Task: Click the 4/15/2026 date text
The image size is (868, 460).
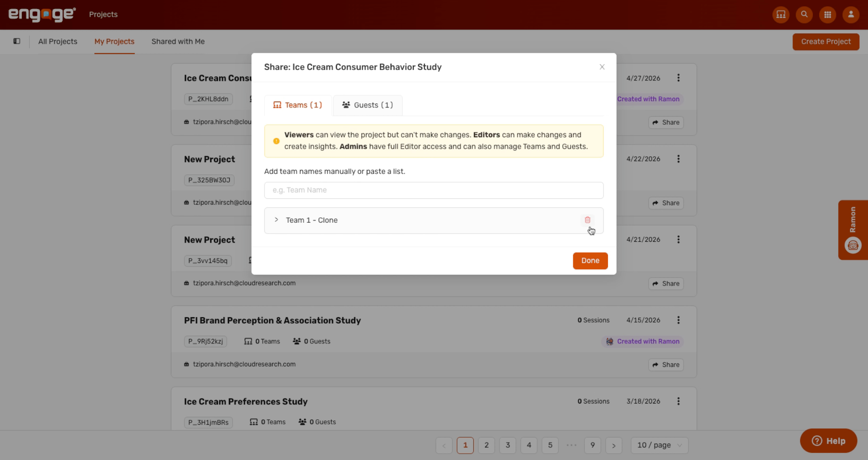Action: pyautogui.click(x=643, y=320)
